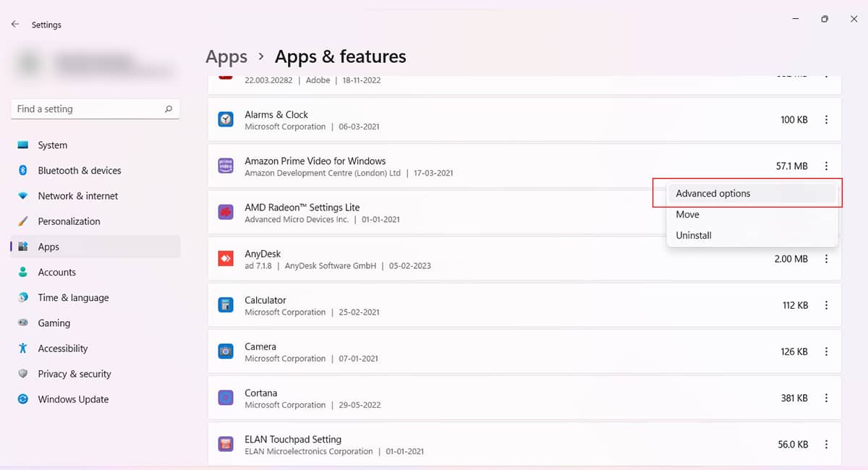Open Windows Update settings
Screen dimensions: 868x470
(x=72, y=398)
